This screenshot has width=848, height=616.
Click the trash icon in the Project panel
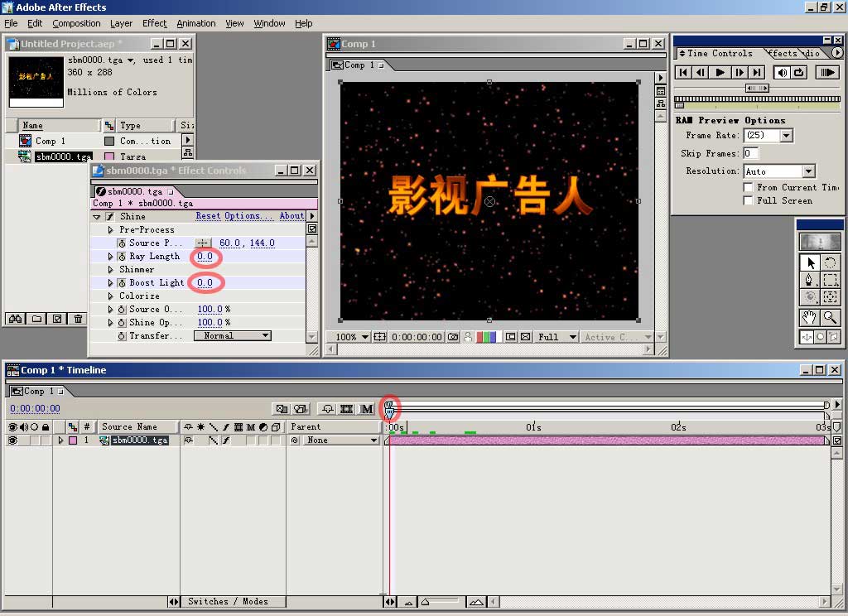78,319
